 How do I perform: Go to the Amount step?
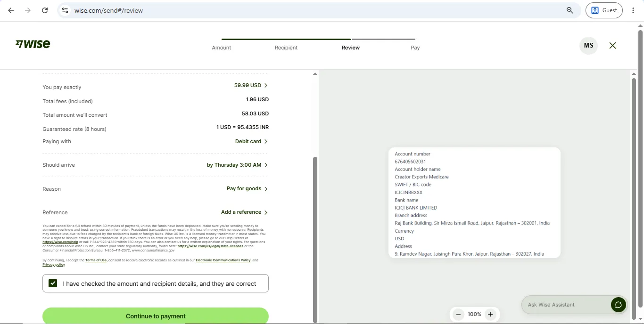pyautogui.click(x=222, y=48)
